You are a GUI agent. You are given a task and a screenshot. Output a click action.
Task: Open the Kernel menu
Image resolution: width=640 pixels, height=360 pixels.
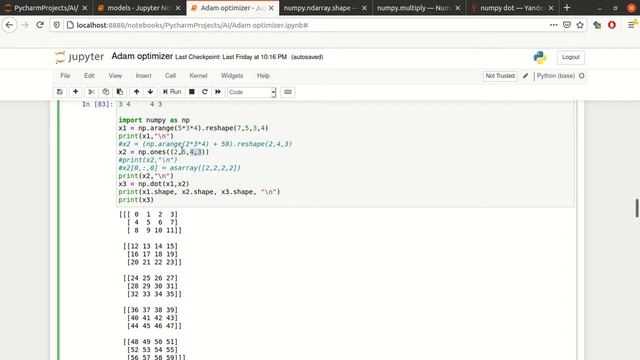click(198, 76)
